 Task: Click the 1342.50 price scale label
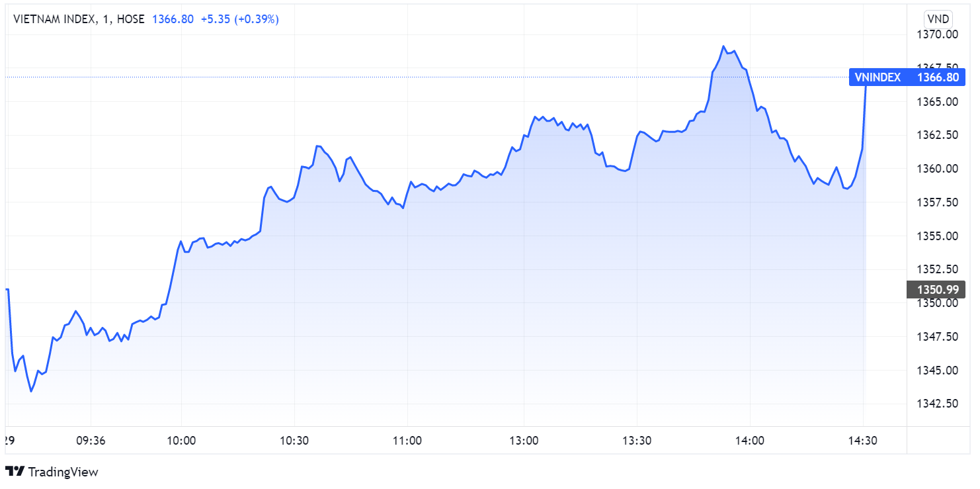tap(937, 403)
